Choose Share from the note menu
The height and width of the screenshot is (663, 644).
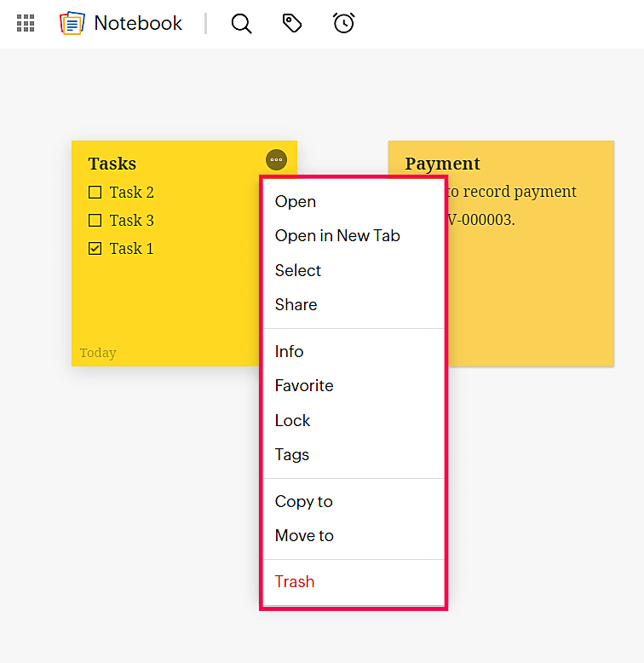296,304
